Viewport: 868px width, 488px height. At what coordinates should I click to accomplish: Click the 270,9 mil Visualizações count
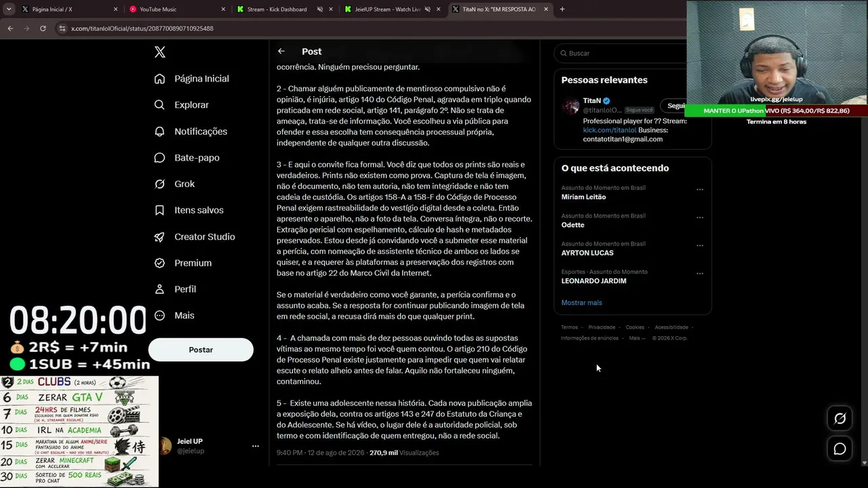(404, 453)
